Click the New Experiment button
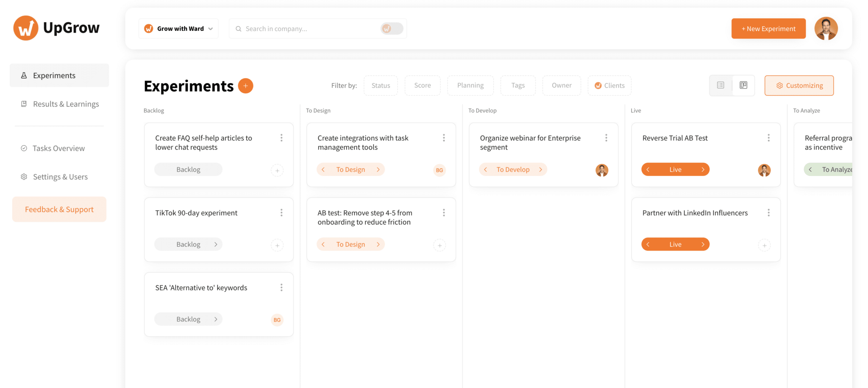The width and height of the screenshot is (868, 388). [768, 28]
